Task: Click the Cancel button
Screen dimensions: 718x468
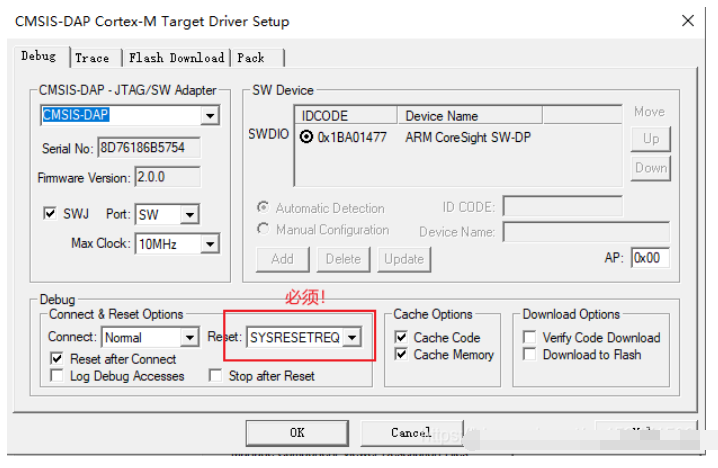Action: [x=412, y=433]
